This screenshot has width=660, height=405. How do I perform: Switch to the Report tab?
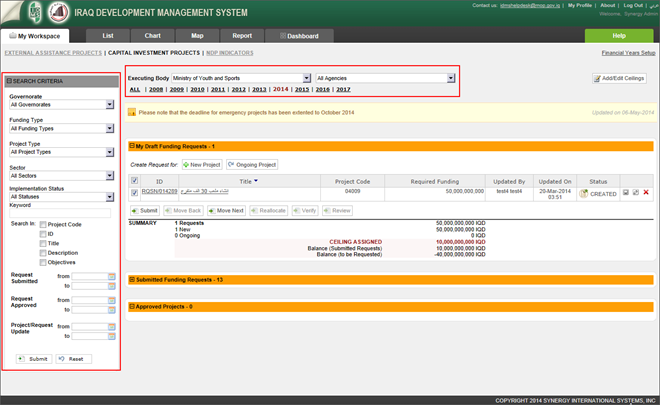(242, 36)
